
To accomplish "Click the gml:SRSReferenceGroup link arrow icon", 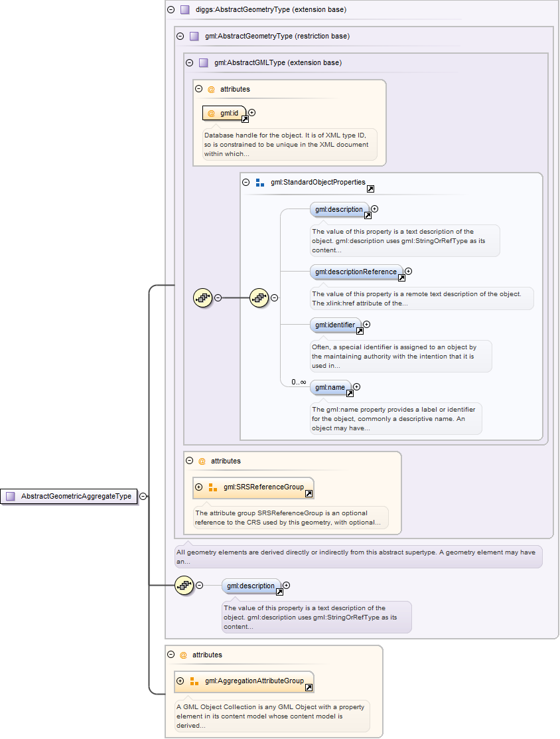I will tap(309, 494).
